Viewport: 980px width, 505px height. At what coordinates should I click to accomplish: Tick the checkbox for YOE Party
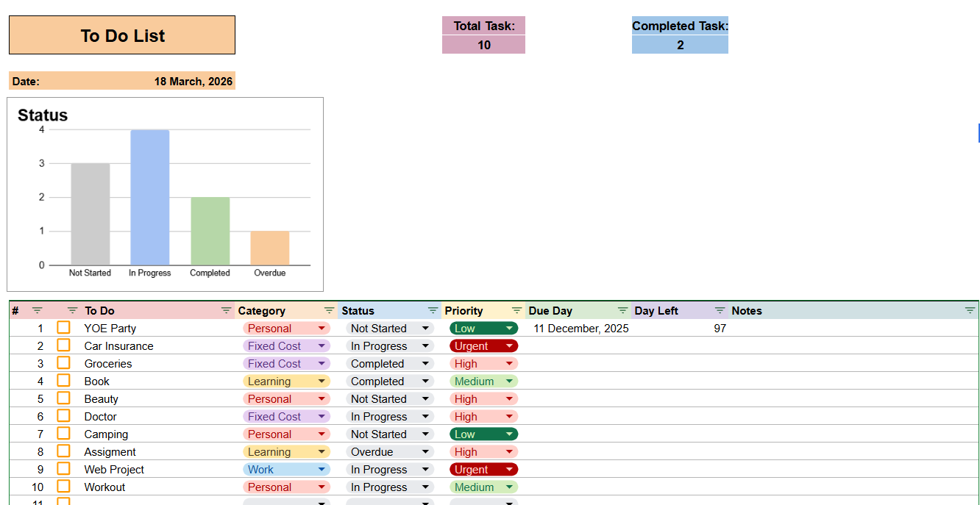tap(64, 328)
